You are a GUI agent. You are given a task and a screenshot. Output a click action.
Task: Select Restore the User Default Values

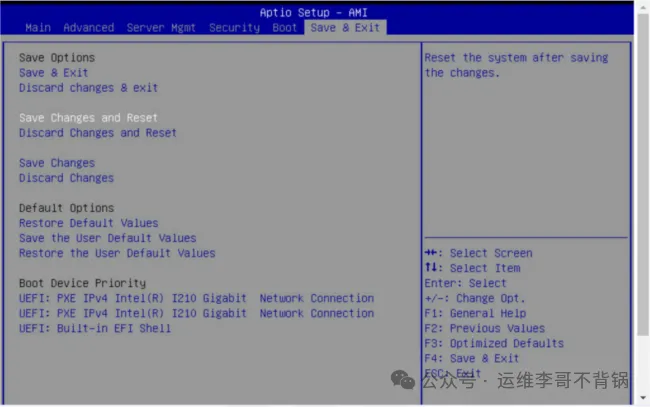(x=117, y=253)
